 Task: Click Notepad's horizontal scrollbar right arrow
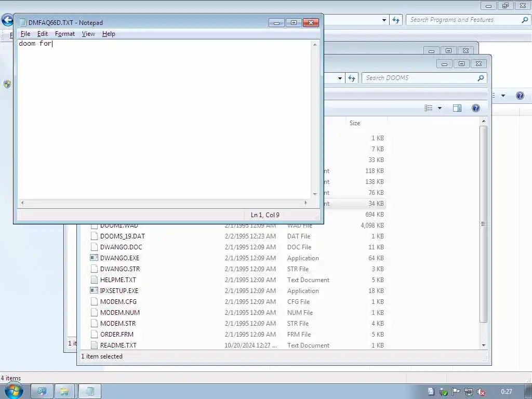coord(305,203)
